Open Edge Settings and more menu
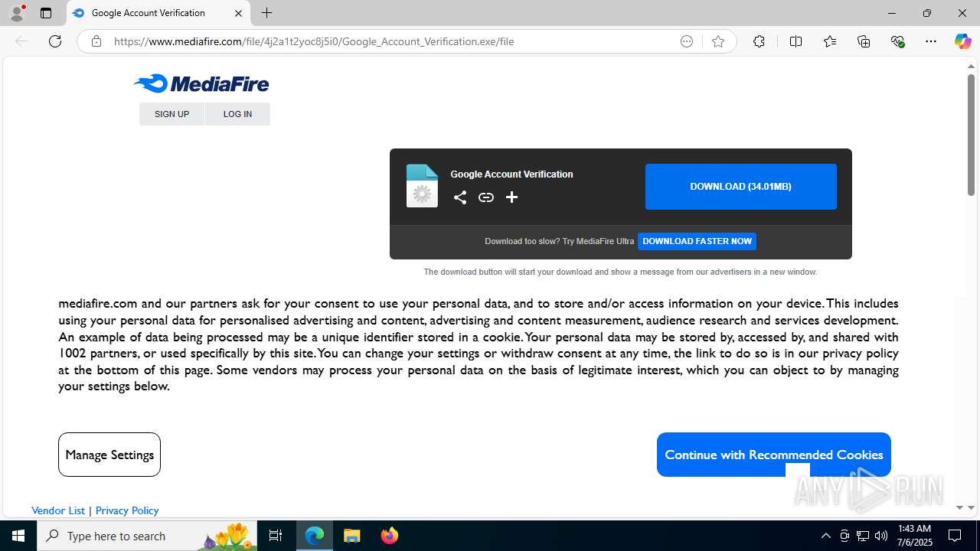Screen dimensions: 980x551 click(x=931, y=41)
